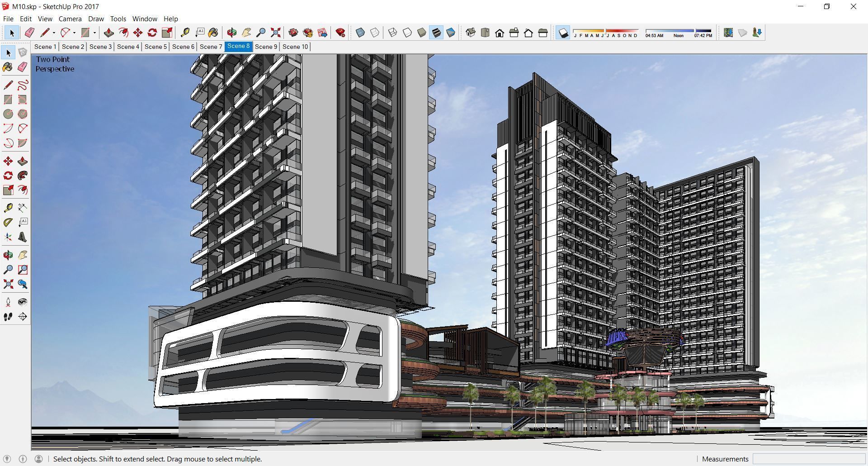Select the Rectangle shape tool in top toolbar

(85, 33)
